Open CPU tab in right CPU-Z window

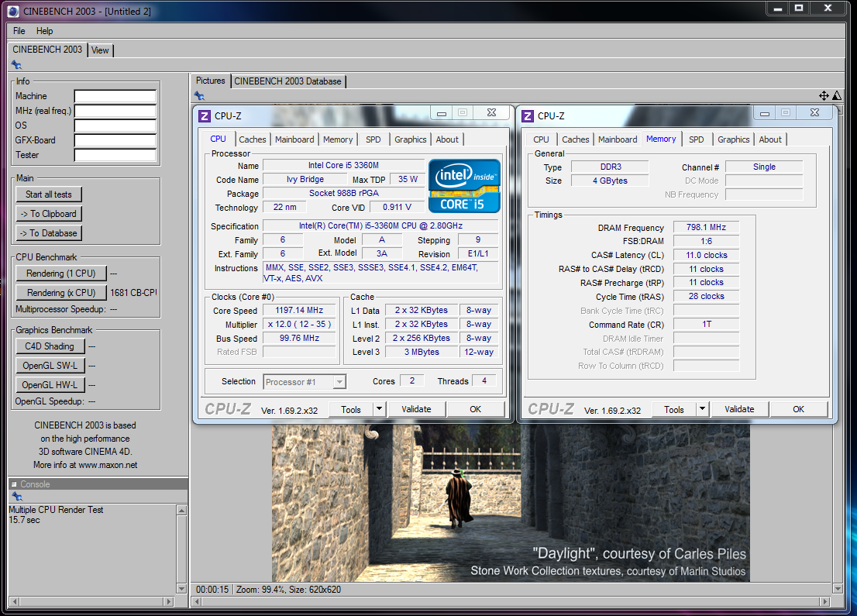tap(541, 139)
